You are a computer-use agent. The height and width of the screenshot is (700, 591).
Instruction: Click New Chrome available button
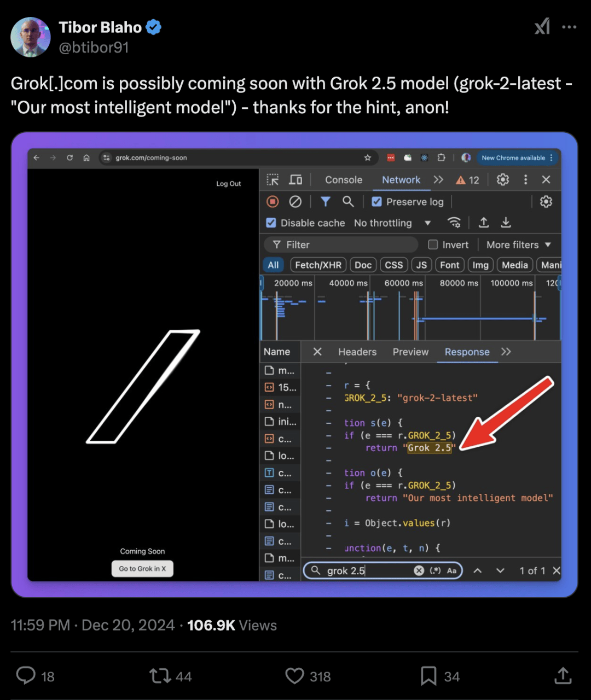[x=517, y=157]
